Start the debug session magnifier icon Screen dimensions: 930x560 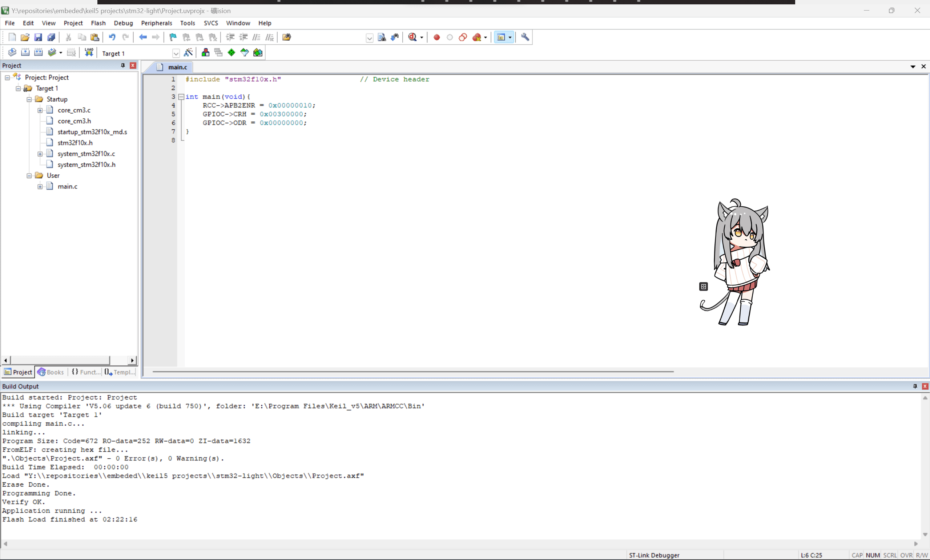(x=412, y=37)
